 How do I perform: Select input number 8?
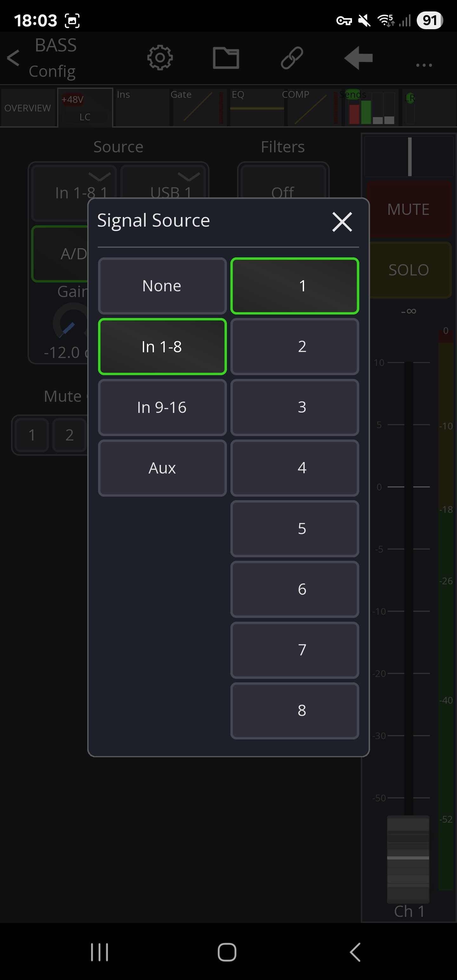click(295, 710)
